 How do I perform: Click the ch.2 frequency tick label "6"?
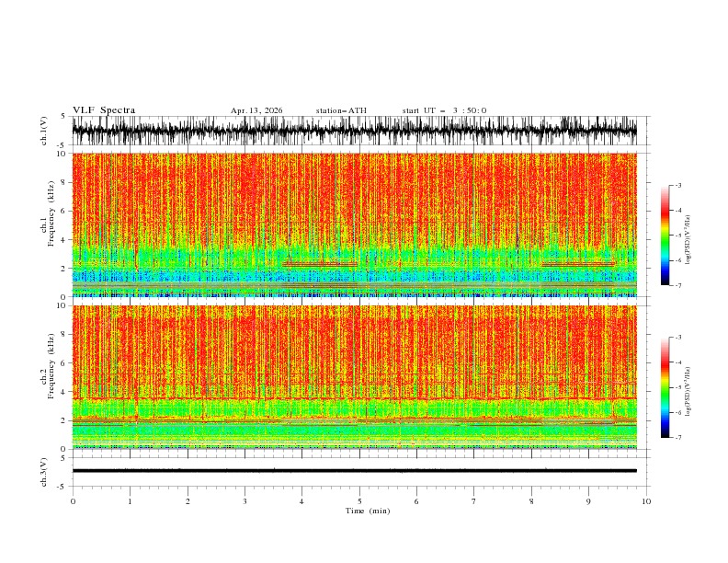(x=63, y=363)
